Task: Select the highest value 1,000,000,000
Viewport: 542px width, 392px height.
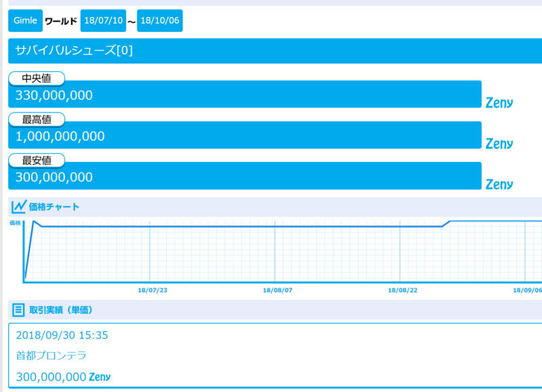Action: (60, 137)
